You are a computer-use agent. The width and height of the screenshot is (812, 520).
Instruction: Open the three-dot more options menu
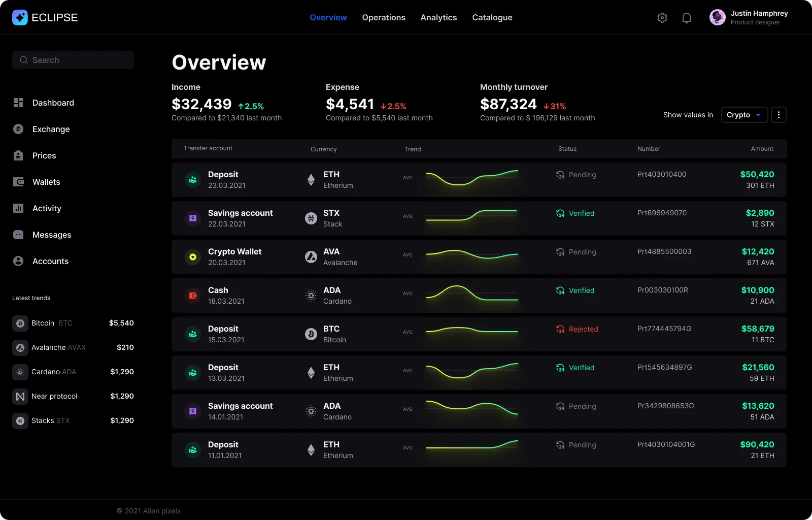779,115
